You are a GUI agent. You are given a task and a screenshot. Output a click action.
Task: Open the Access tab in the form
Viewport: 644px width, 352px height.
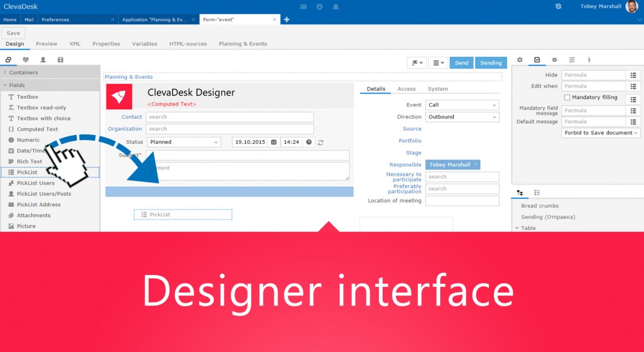tap(406, 89)
